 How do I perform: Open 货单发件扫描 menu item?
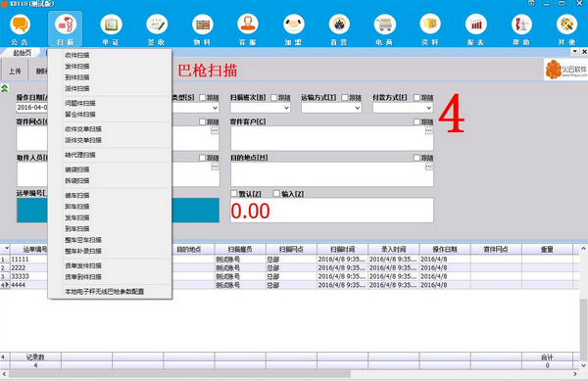click(83, 265)
